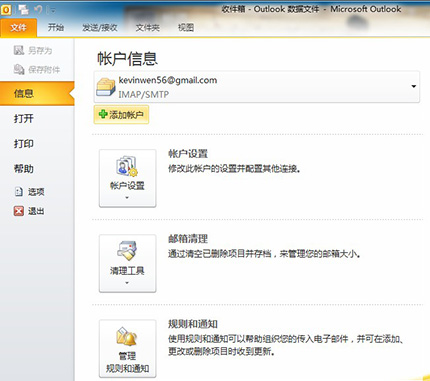Click the 添加帐户 add account button
Image resolution: width=430 pixels, height=381 pixels.
pos(121,115)
